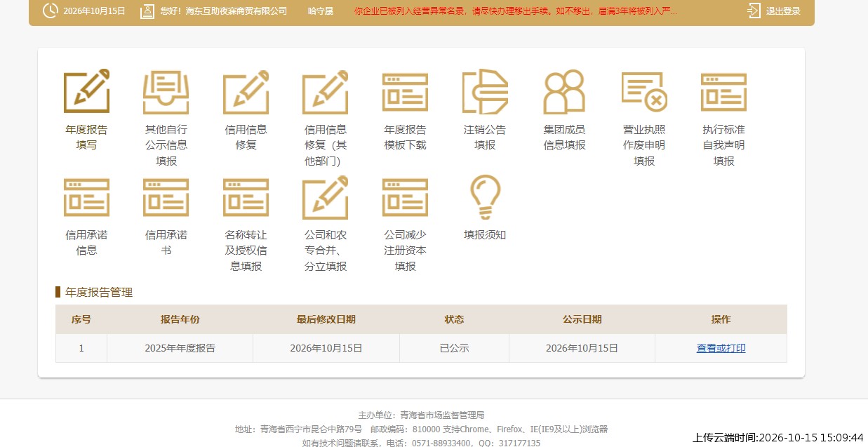The image size is (868, 447).
Task: Click 名称转让及授权信息填报 icon
Action: pyautogui.click(x=246, y=197)
